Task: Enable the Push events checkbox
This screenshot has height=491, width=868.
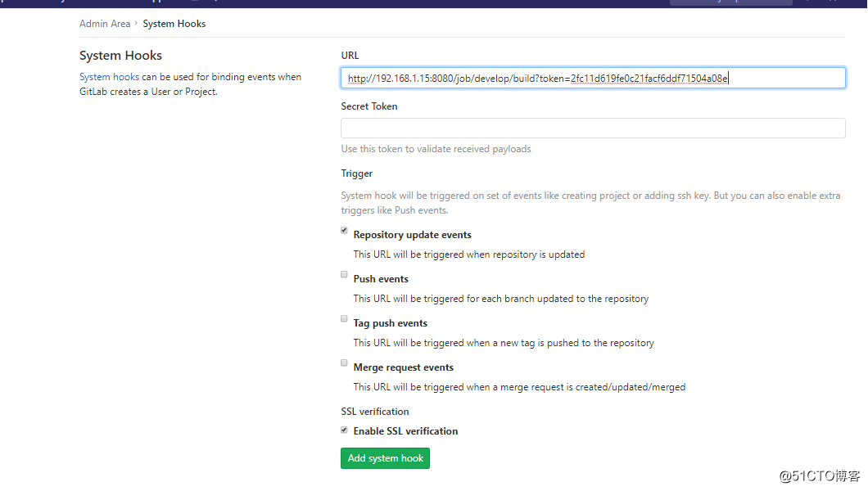Action: point(344,274)
